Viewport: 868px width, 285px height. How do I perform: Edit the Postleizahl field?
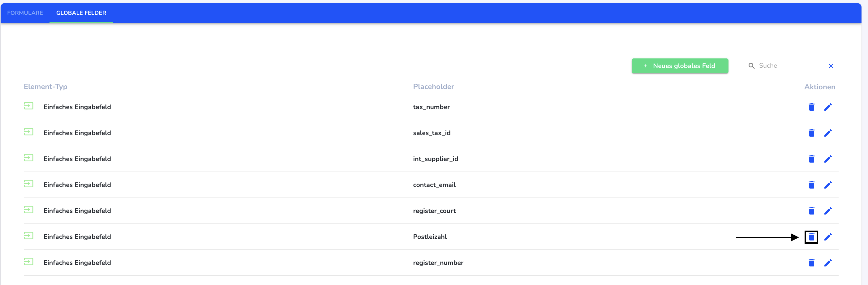828,237
